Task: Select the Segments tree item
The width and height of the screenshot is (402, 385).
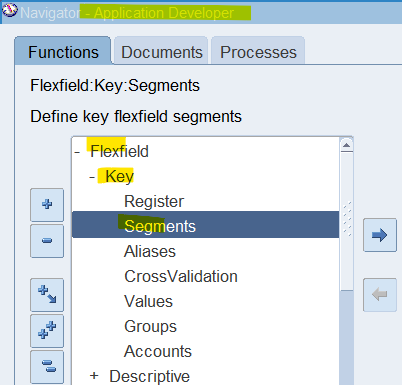Action: tap(205, 225)
